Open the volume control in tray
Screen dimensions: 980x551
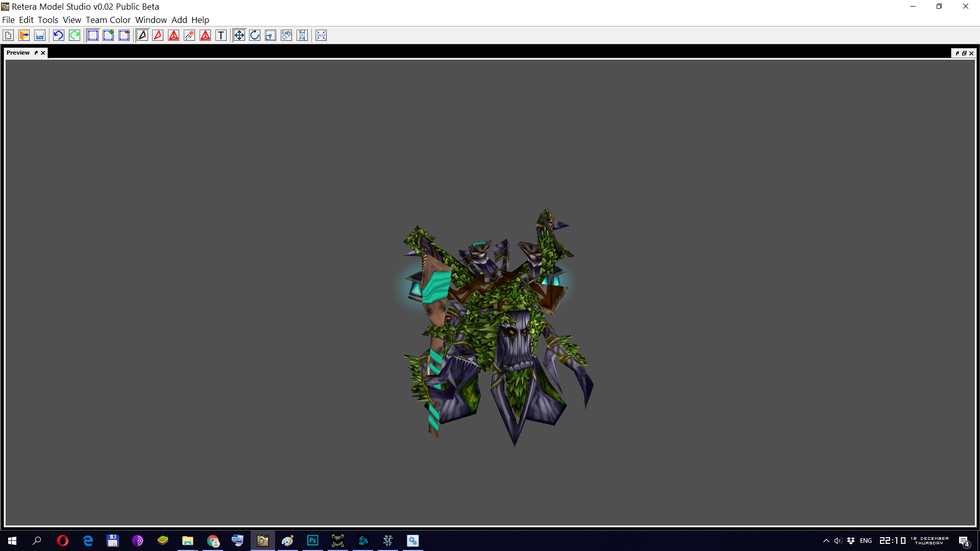[838, 541]
